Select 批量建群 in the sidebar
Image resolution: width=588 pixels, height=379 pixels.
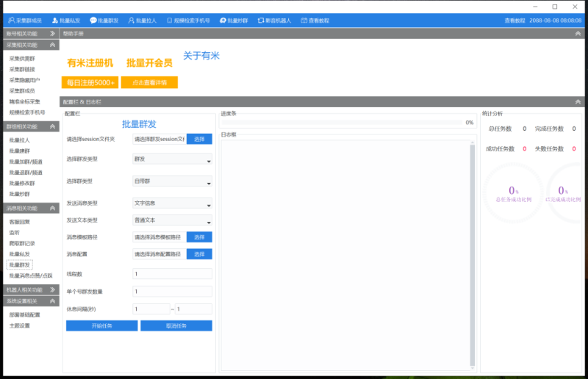(20, 151)
